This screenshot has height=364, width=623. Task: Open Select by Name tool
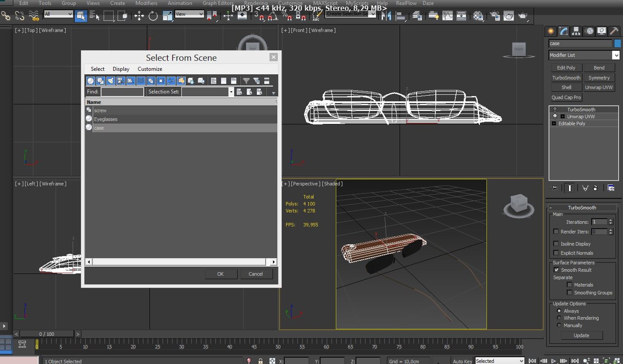94,16
